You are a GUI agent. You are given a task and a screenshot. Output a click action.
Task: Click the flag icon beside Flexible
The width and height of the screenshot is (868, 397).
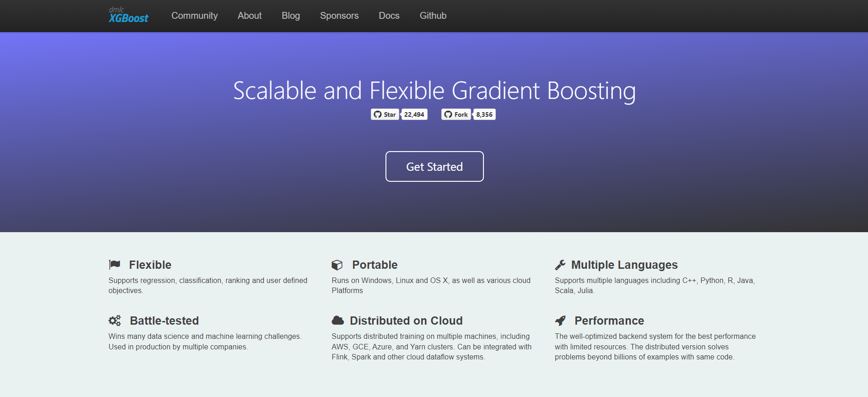(x=114, y=265)
